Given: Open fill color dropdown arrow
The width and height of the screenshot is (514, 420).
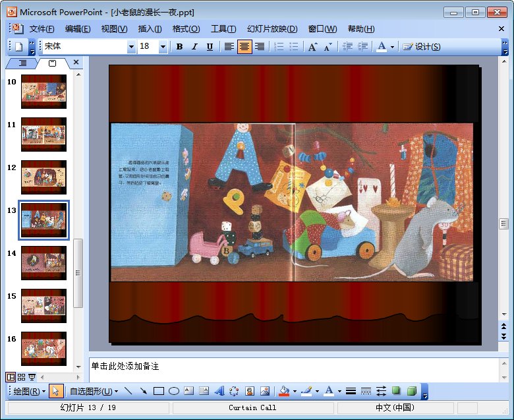Looking at the screenshot, I should coord(295,391).
